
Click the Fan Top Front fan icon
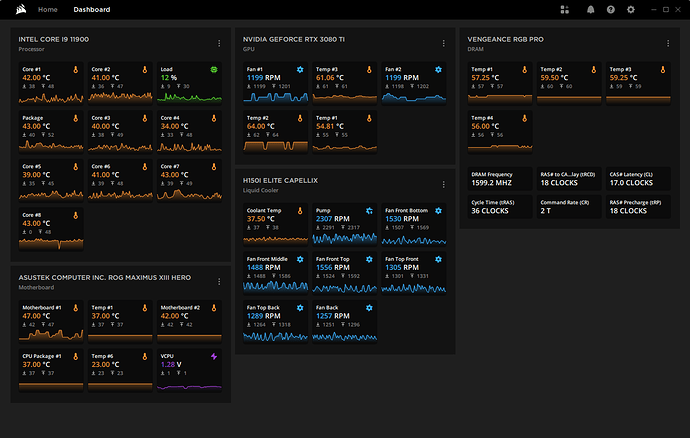coord(438,259)
